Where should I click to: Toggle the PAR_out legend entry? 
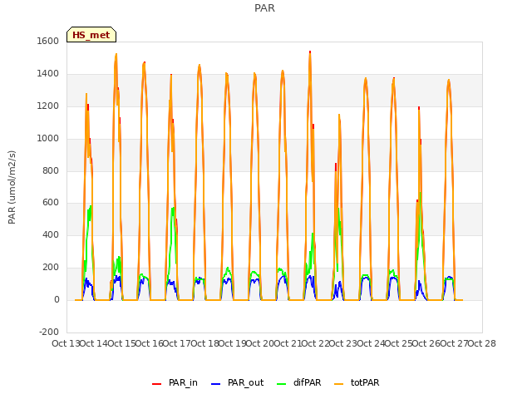(237, 382)
